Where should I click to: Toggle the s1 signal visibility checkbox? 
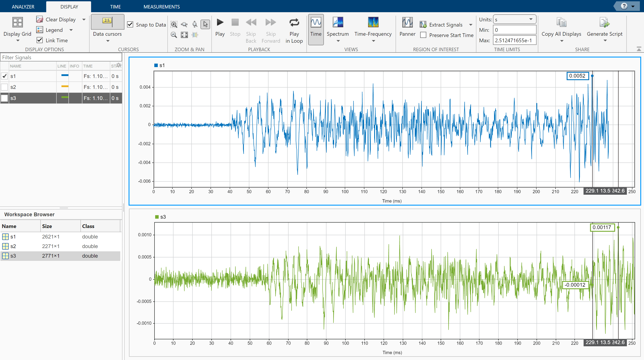4,76
